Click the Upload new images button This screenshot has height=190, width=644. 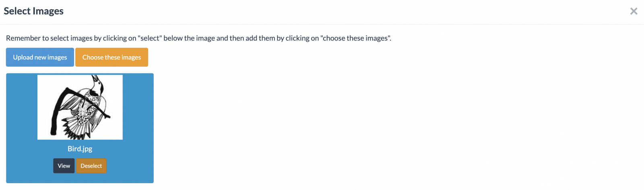point(40,57)
